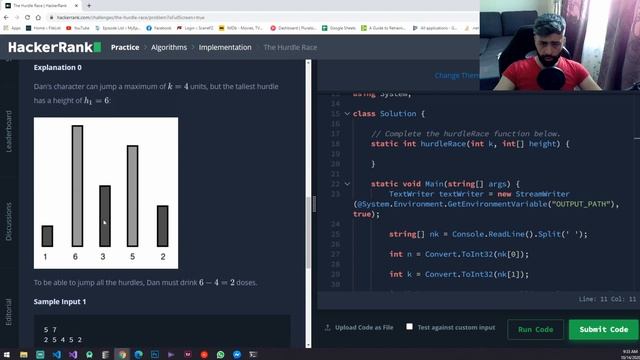640x360 pixels.
Task: Reload the page with refresh icon
Action: point(27,18)
